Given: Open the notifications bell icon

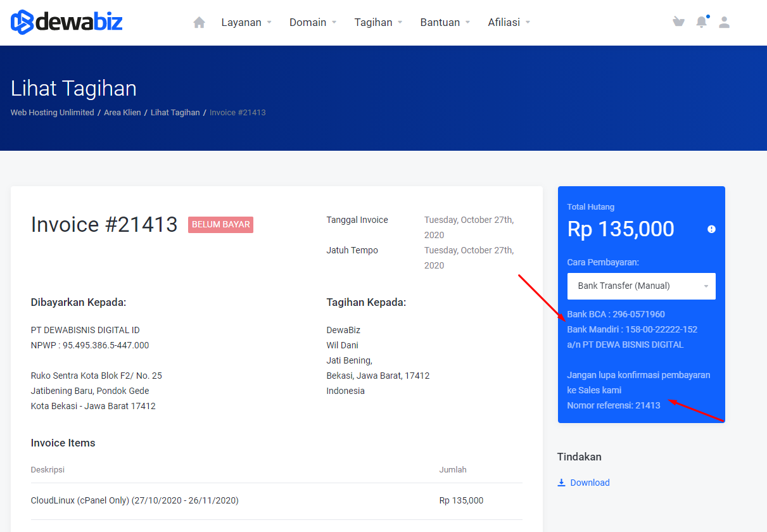Looking at the screenshot, I should (x=702, y=22).
